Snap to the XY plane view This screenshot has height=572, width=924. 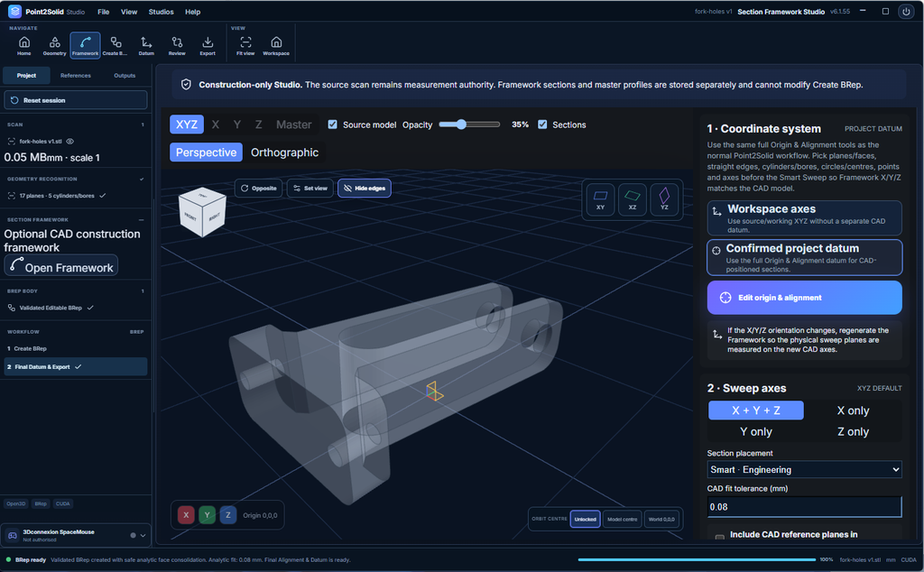(600, 199)
